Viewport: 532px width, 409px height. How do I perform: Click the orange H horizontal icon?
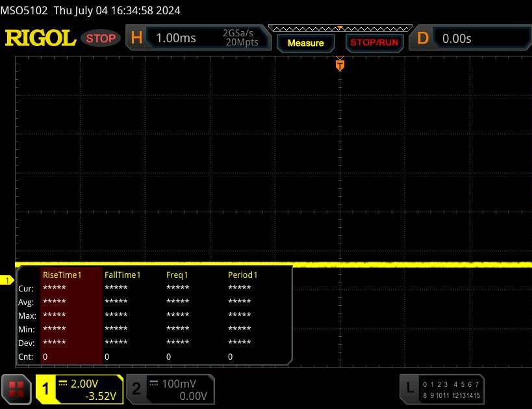point(136,38)
